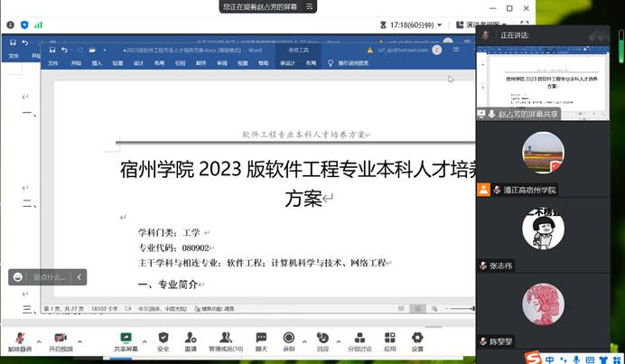The height and width of the screenshot is (364, 625).
Task: Select 张志伟's participant video thumbnail
Action: point(537,235)
